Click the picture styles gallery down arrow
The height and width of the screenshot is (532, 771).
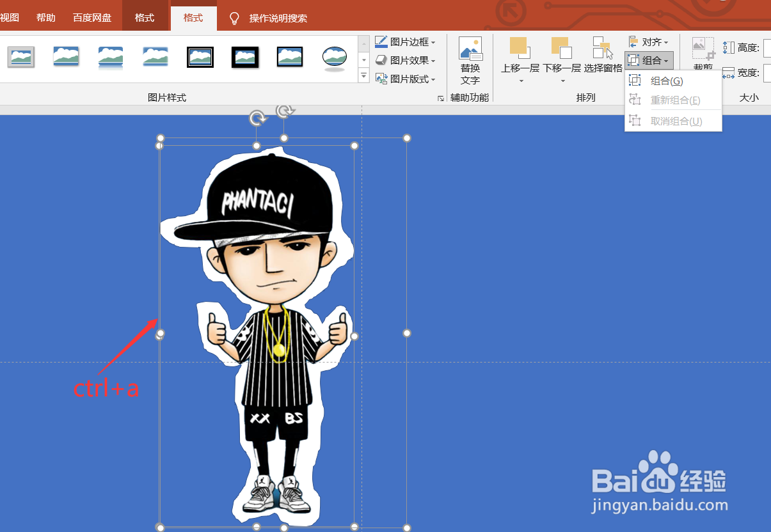(x=363, y=60)
